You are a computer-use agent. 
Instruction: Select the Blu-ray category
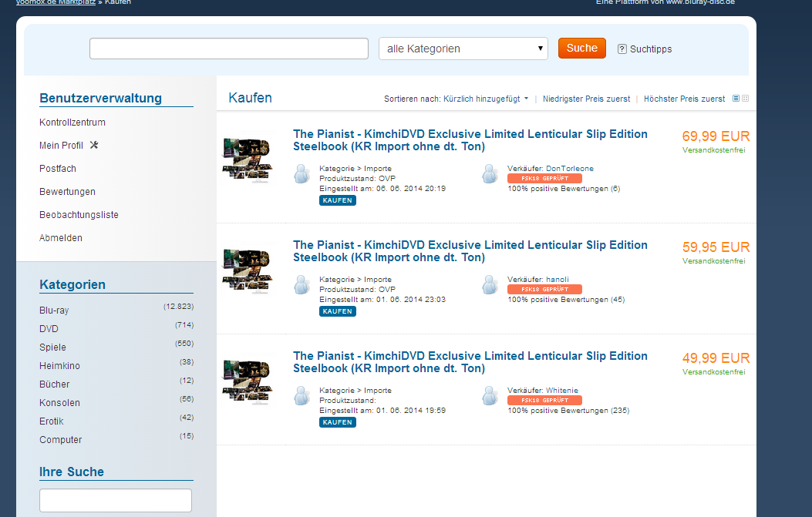54,311
